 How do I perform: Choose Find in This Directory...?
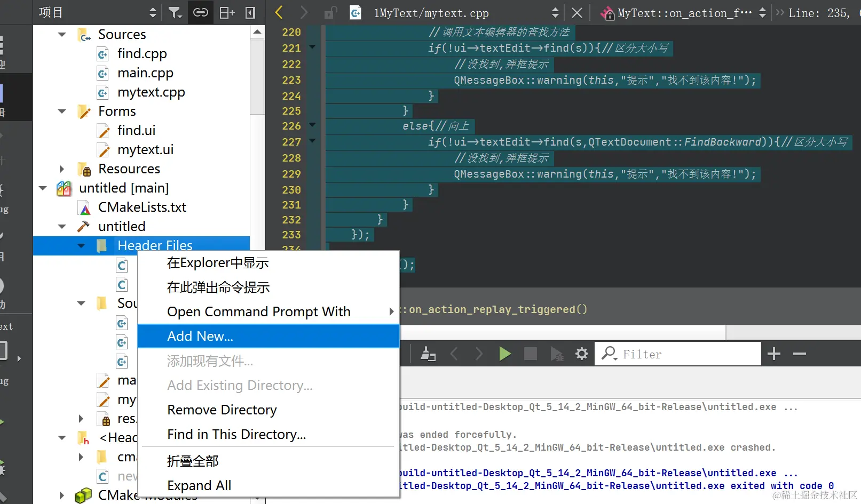[268, 434]
